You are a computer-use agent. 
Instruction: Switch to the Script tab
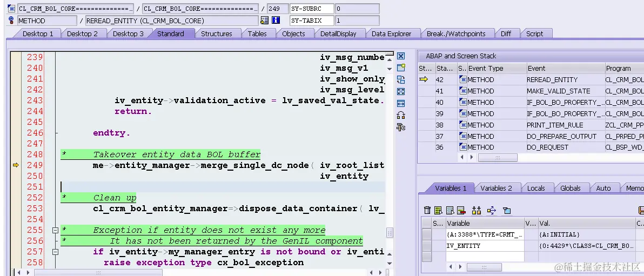click(x=534, y=33)
